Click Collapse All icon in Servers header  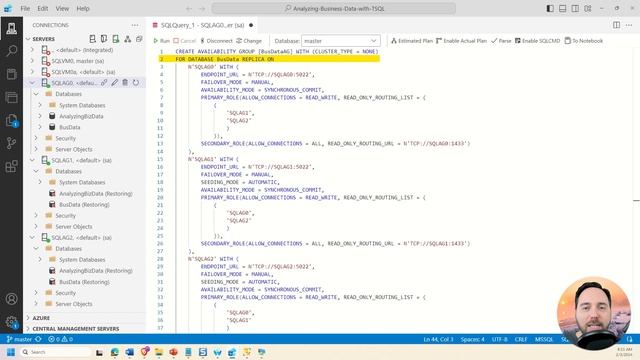tap(139, 39)
